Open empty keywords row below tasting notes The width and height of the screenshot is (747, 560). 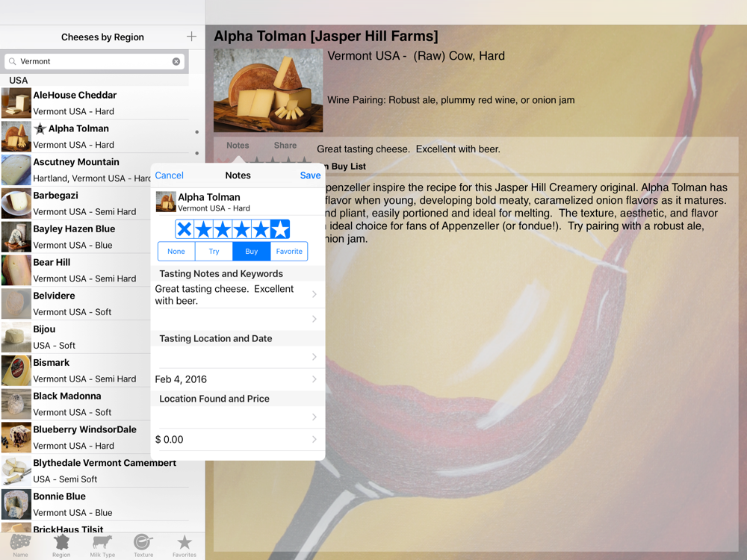(238, 319)
